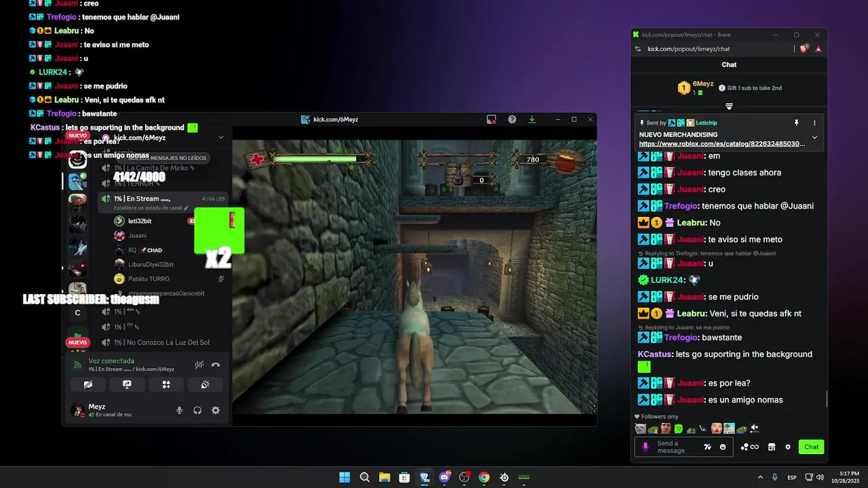Viewport: 868px width, 488px height.
Task: Click the share screen button in Discord
Action: coord(127,384)
